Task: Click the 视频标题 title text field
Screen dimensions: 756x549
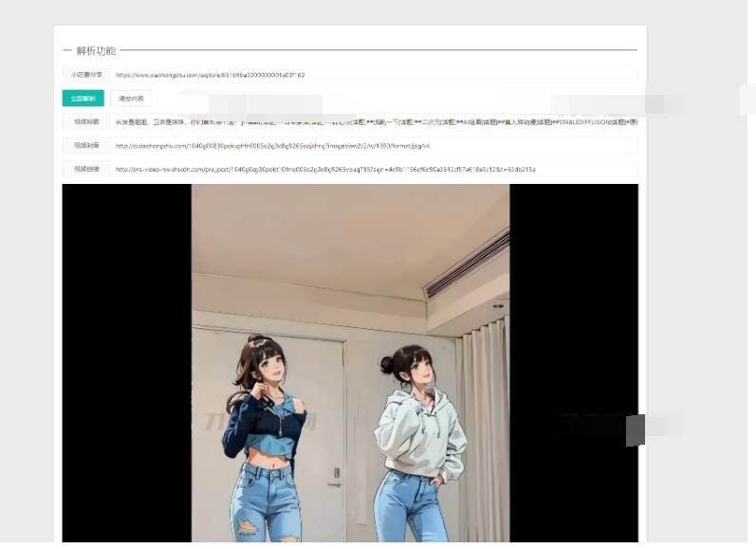Action: tap(374, 122)
